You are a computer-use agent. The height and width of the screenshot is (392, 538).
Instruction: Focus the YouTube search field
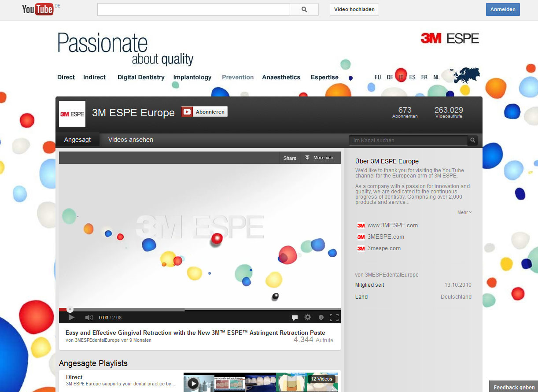click(x=194, y=9)
